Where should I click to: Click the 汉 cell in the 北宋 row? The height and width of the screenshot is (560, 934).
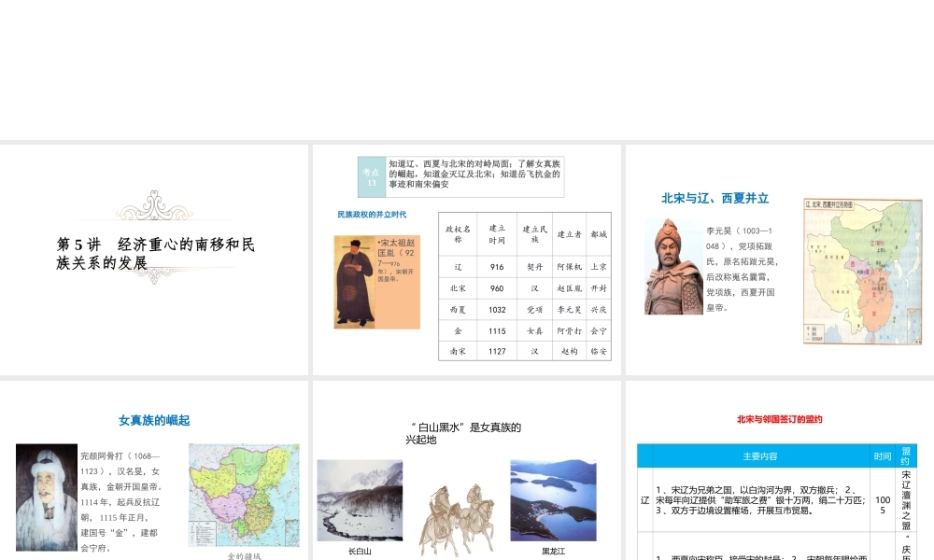tap(534, 288)
